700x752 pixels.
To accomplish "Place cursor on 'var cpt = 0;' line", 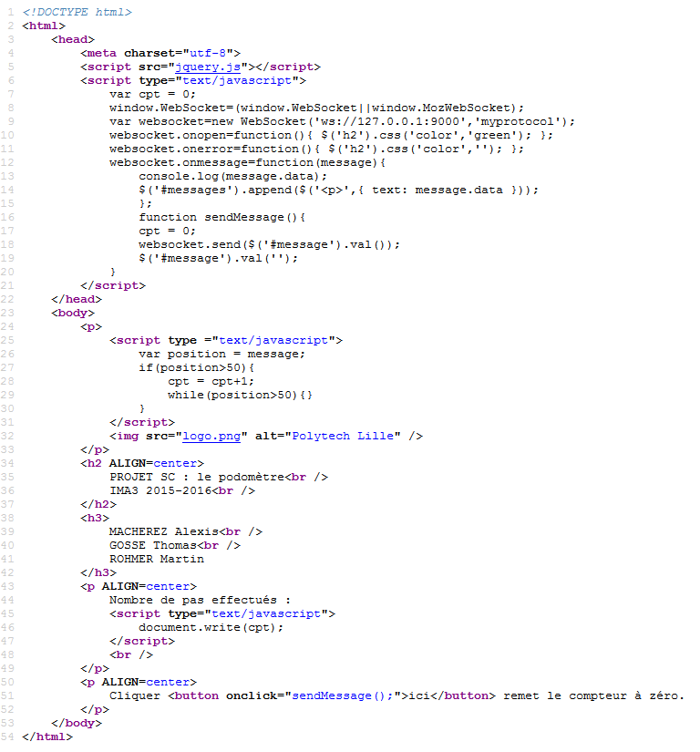I will point(152,94).
